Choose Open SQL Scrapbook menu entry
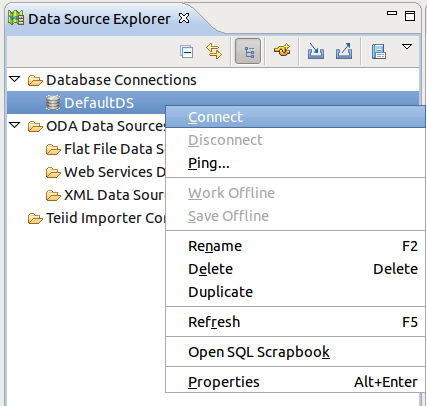The width and height of the screenshot is (427, 406). (x=295, y=352)
